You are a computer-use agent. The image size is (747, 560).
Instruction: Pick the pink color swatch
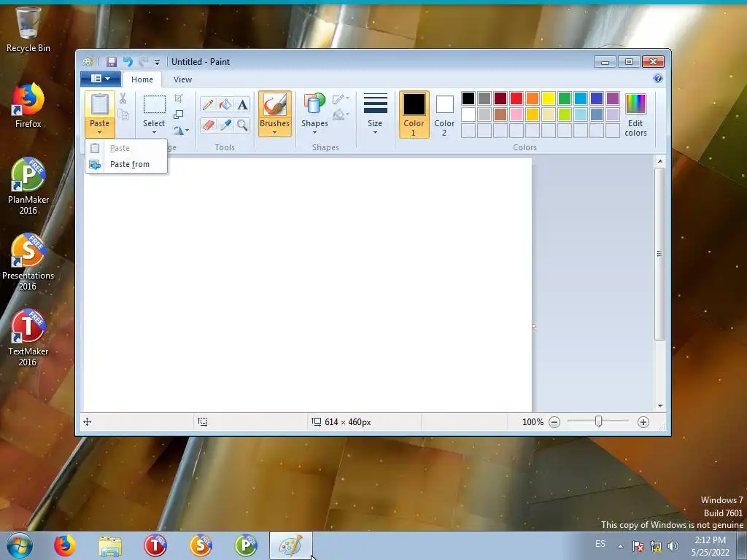(x=516, y=114)
